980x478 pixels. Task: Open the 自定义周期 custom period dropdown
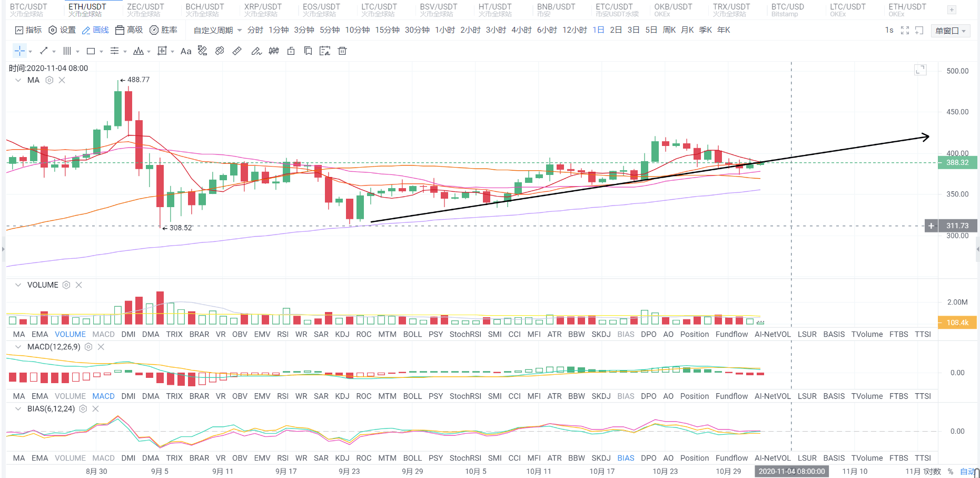[217, 30]
